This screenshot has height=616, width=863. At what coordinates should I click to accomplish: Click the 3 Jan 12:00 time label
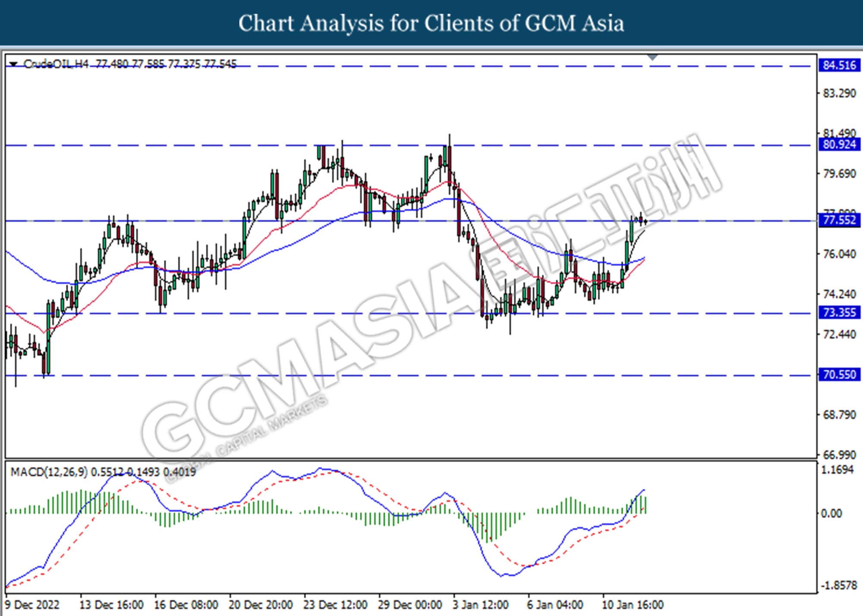click(481, 605)
